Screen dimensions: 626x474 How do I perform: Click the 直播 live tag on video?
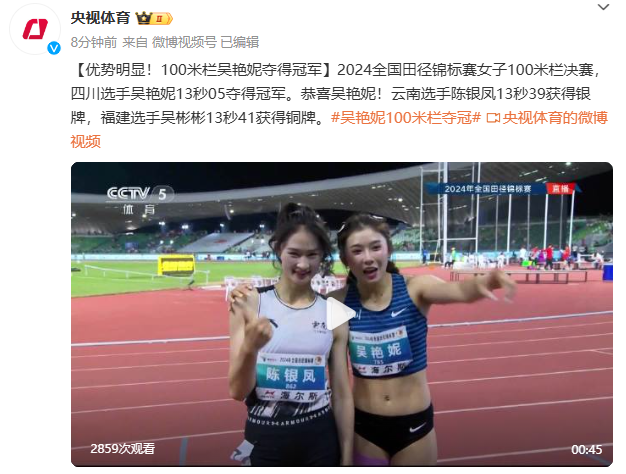click(x=561, y=188)
